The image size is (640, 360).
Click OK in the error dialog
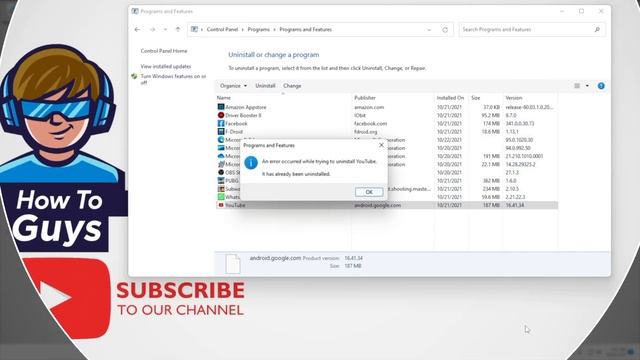369,192
